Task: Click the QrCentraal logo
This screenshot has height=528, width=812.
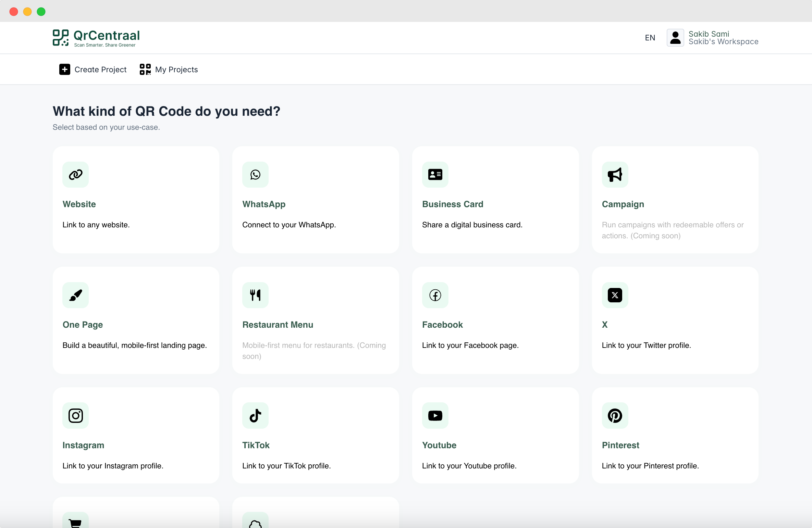Action: [x=96, y=38]
